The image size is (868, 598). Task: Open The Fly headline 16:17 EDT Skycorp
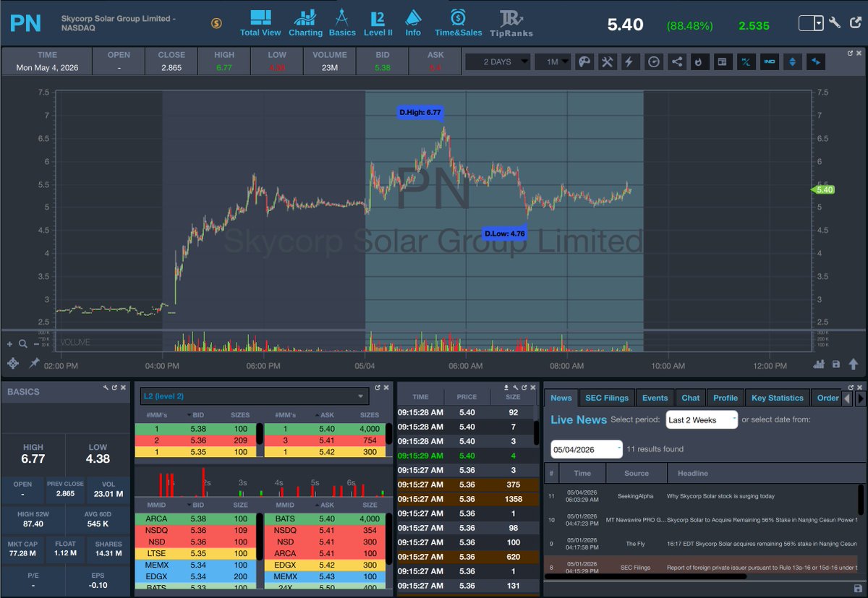pos(762,544)
